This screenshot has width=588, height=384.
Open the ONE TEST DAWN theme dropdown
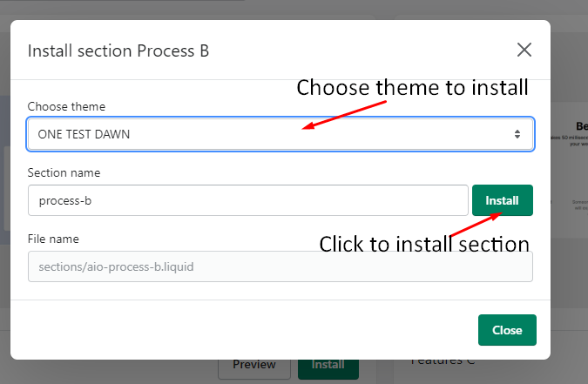280,134
